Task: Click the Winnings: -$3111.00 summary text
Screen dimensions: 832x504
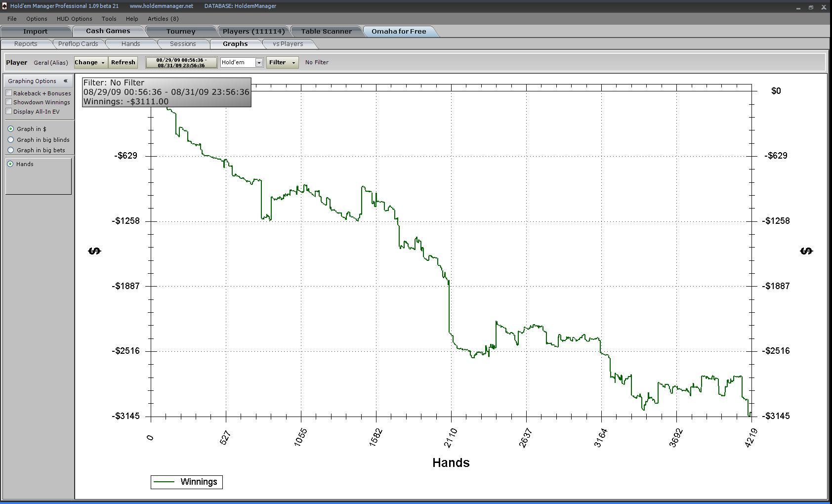Action: pyautogui.click(x=126, y=101)
